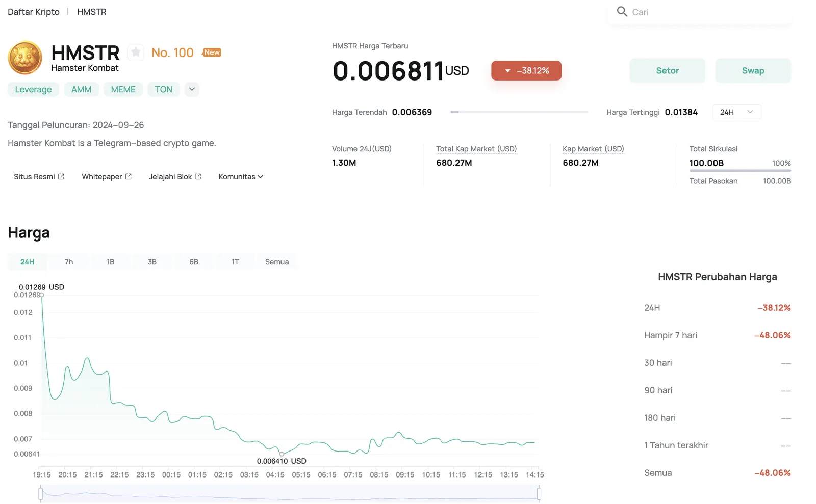Image resolution: width=816 pixels, height=504 pixels.
Task: Open external link icon beside Situs Resmi
Action: [61, 177]
